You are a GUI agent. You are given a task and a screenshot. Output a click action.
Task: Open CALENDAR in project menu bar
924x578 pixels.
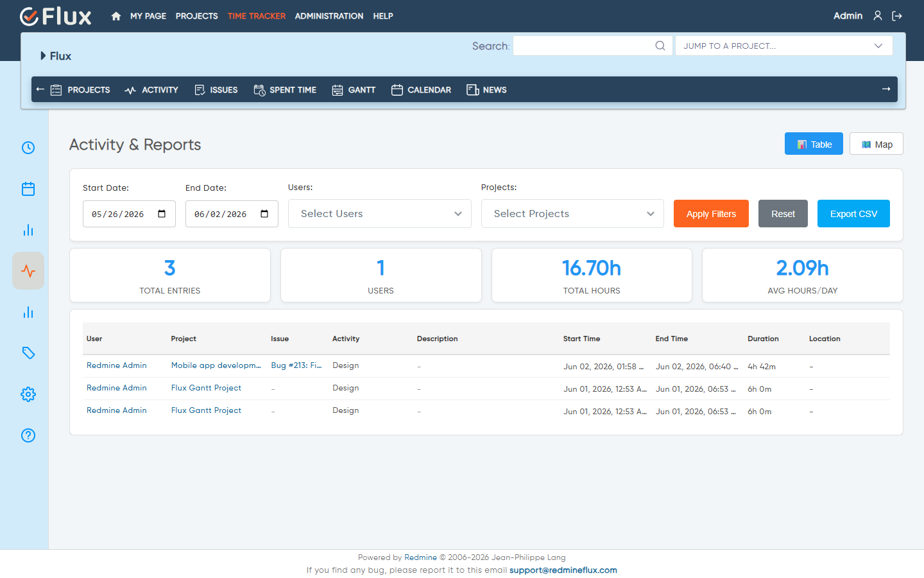coord(421,90)
